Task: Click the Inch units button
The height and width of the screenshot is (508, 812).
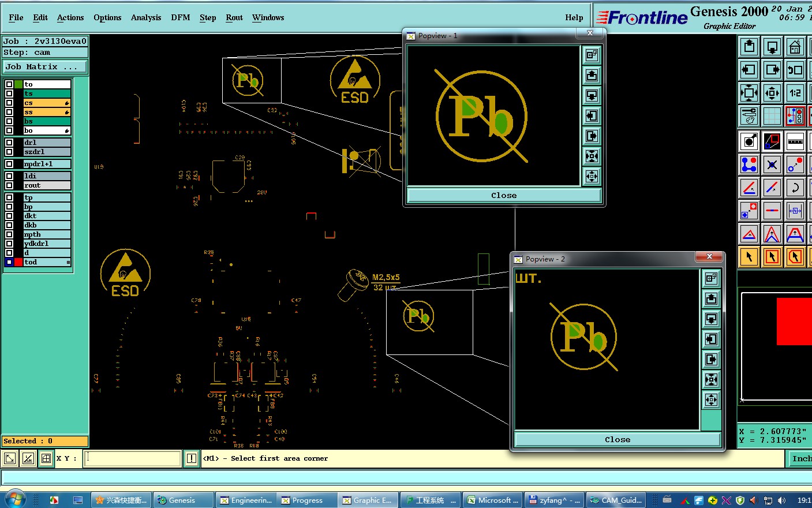Action: point(800,459)
